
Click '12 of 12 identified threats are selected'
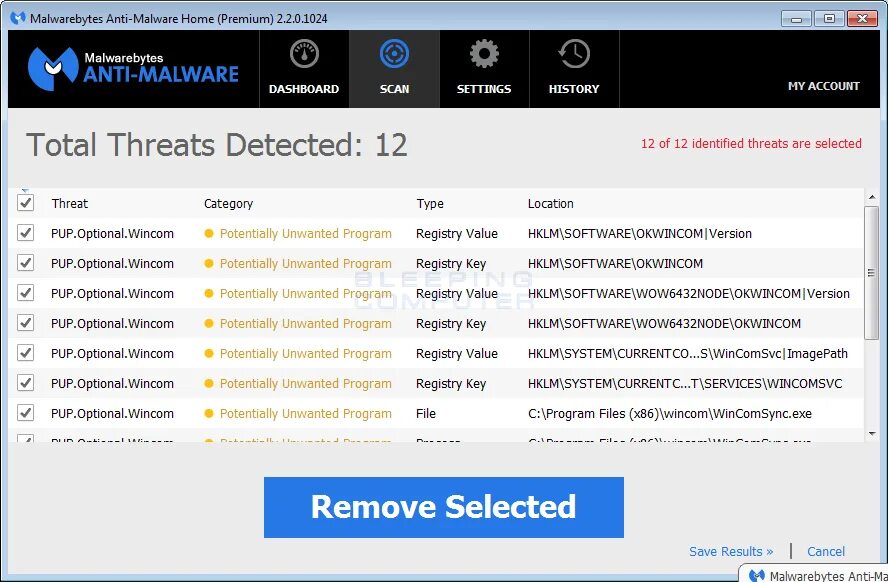click(x=751, y=144)
